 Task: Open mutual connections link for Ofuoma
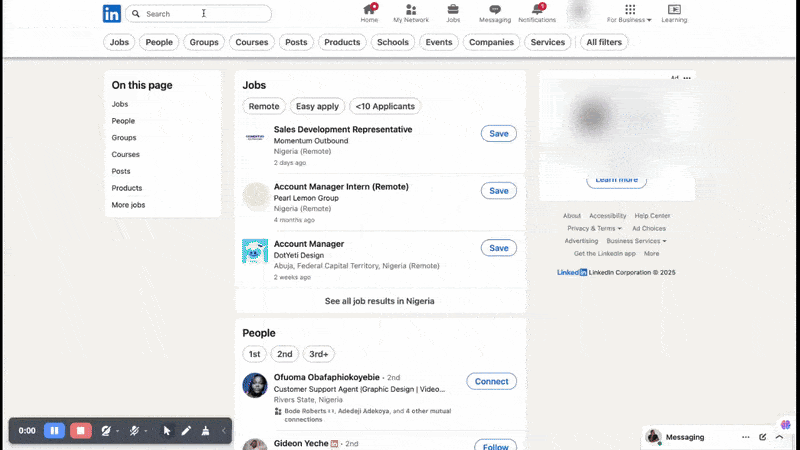(367, 415)
